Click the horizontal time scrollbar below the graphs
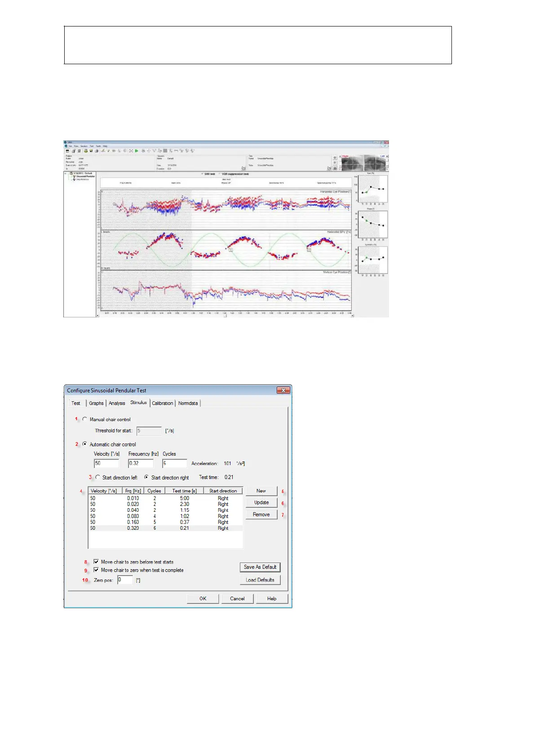Viewport: 535px width, 756px height. (225, 316)
